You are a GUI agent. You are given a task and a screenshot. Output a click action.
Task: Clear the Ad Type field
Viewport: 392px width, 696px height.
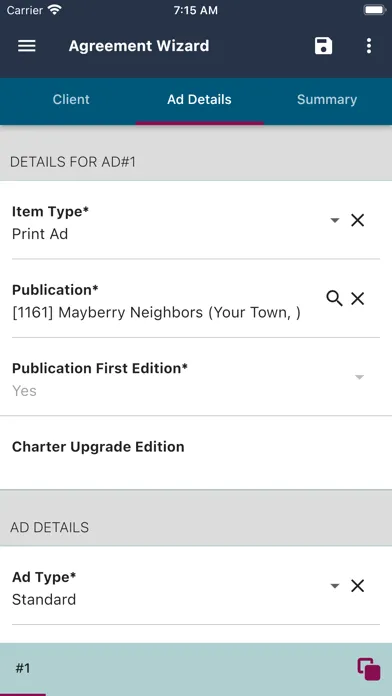pos(357,586)
